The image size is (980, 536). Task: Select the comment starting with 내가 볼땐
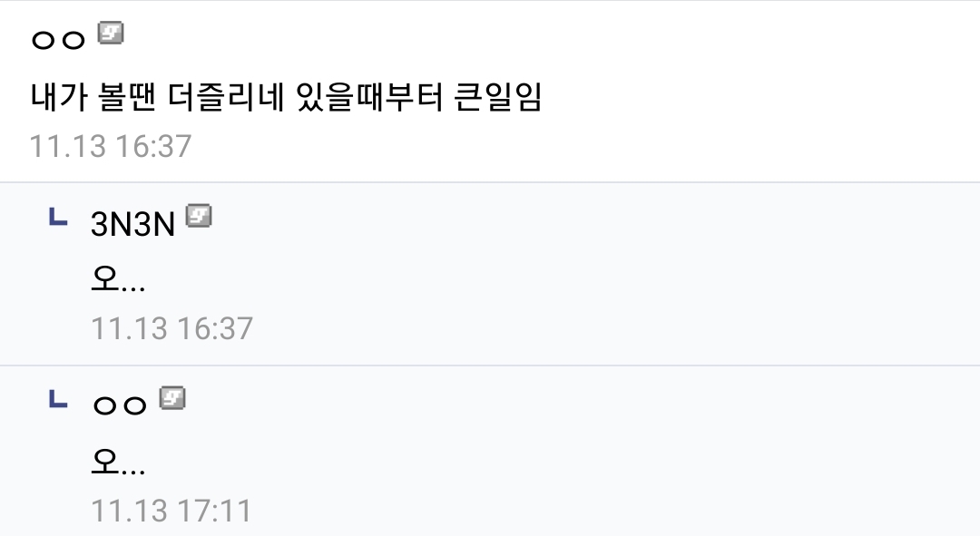(x=286, y=97)
